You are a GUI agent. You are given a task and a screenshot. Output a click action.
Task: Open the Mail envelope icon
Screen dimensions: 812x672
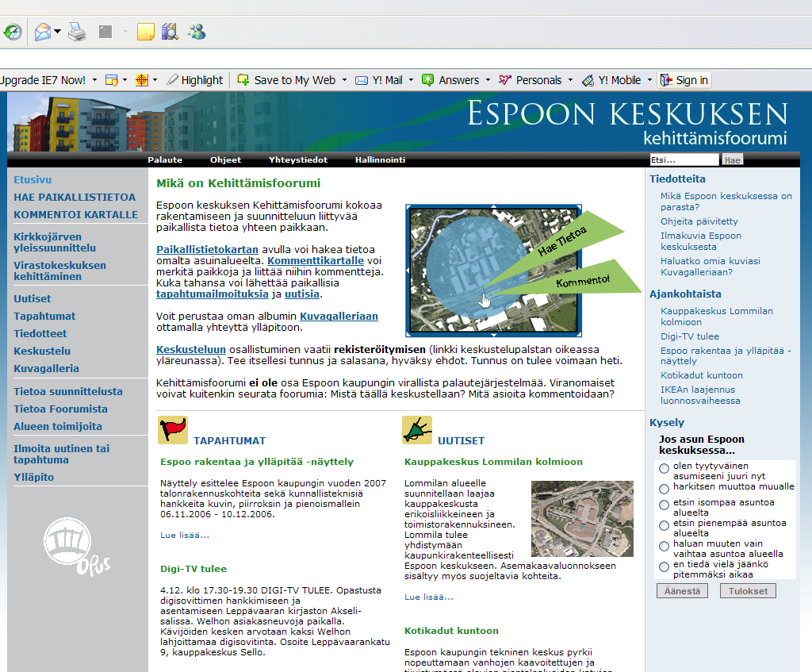coord(43,32)
